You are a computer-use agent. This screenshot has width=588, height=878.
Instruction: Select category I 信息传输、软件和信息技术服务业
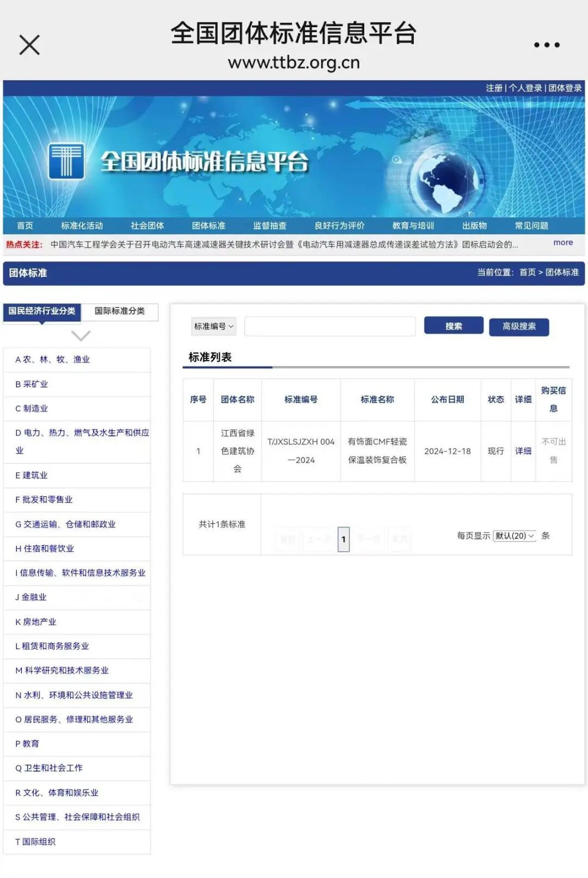(77, 573)
